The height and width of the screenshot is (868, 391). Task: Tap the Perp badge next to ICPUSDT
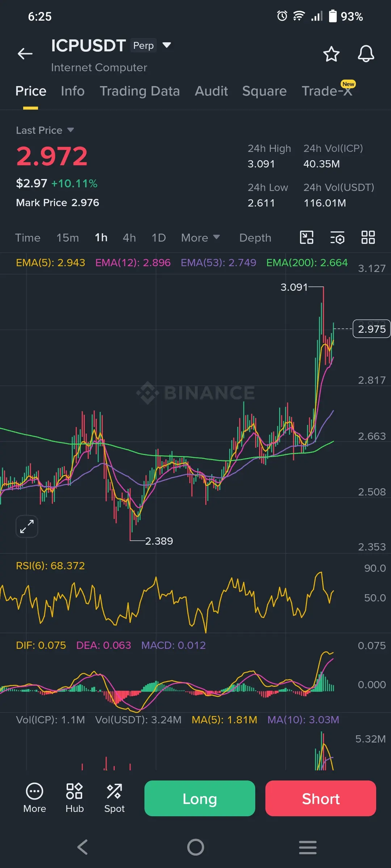tap(143, 45)
